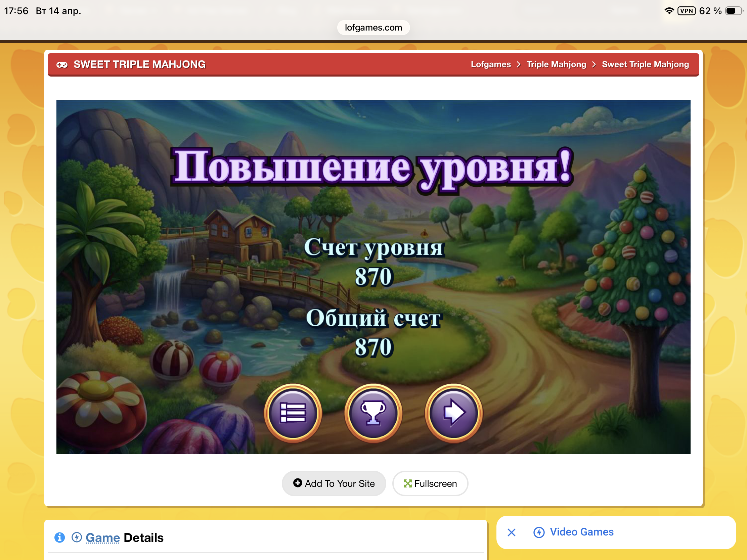This screenshot has width=747, height=560.
Task: Open the Video Games ad link
Action: tap(581, 532)
